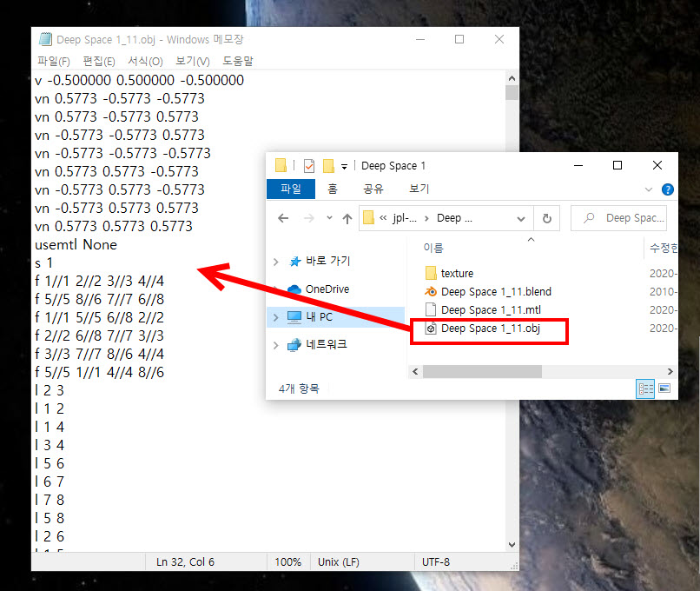Select the texture folder
Screen dimensions: 700x591
457,273
